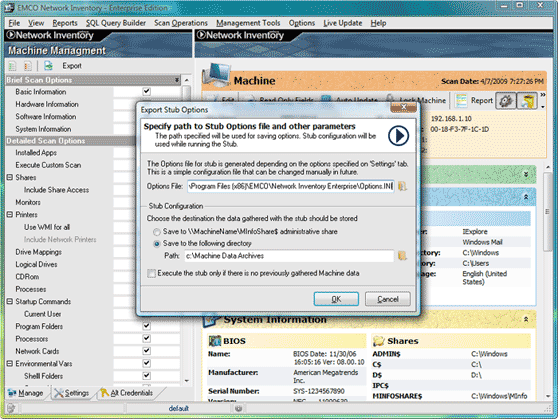558x419 pixels.
Task: Switch to the Settings tab
Action: click(72, 393)
